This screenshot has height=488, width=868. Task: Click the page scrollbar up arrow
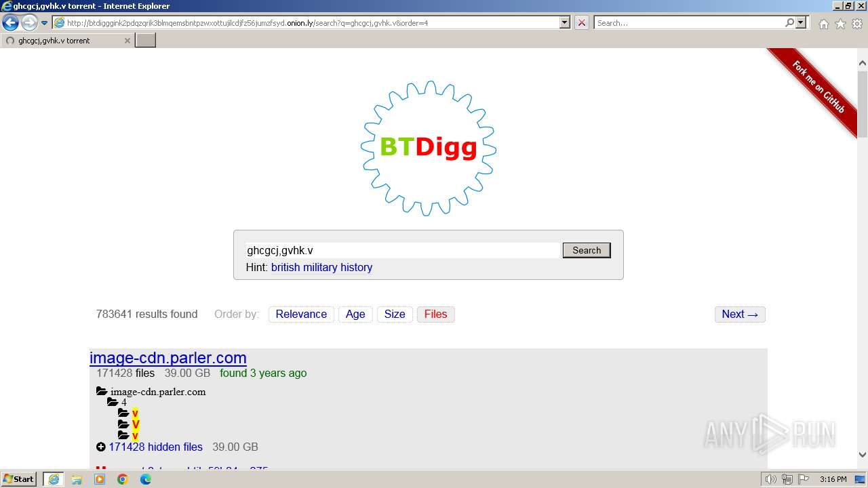863,64
